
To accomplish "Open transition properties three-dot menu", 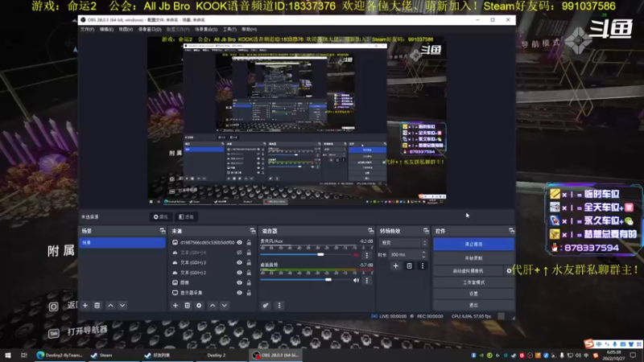I will 422,266.
